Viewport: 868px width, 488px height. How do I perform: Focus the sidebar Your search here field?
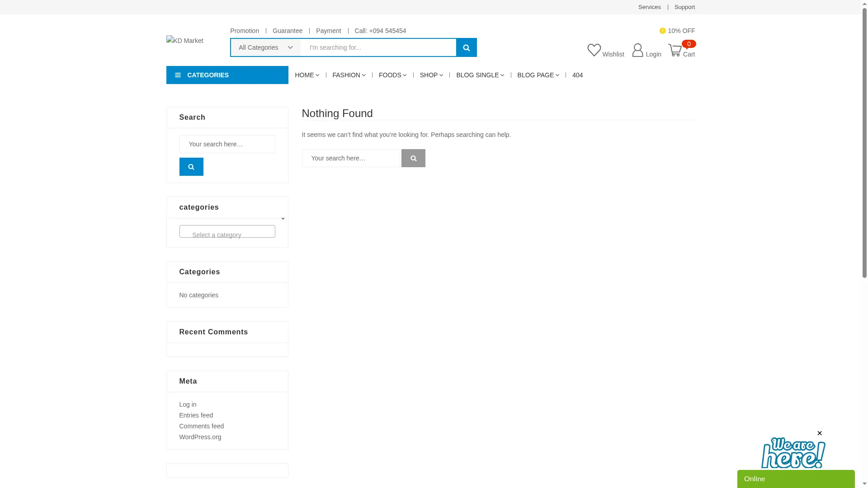227,144
